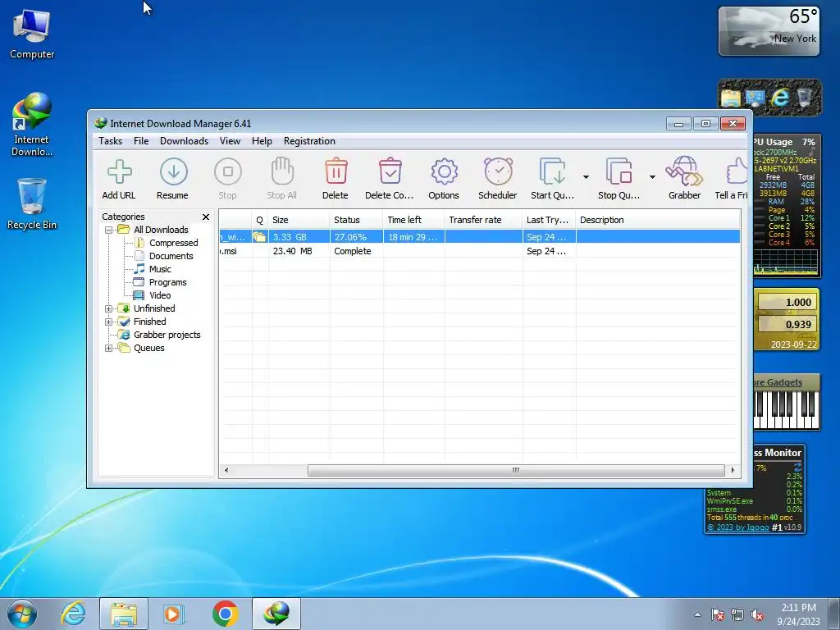Open IDM Options gear icon
Viewport: 840px width, 630px height.
pyautogui.click(x=444, y=178)
